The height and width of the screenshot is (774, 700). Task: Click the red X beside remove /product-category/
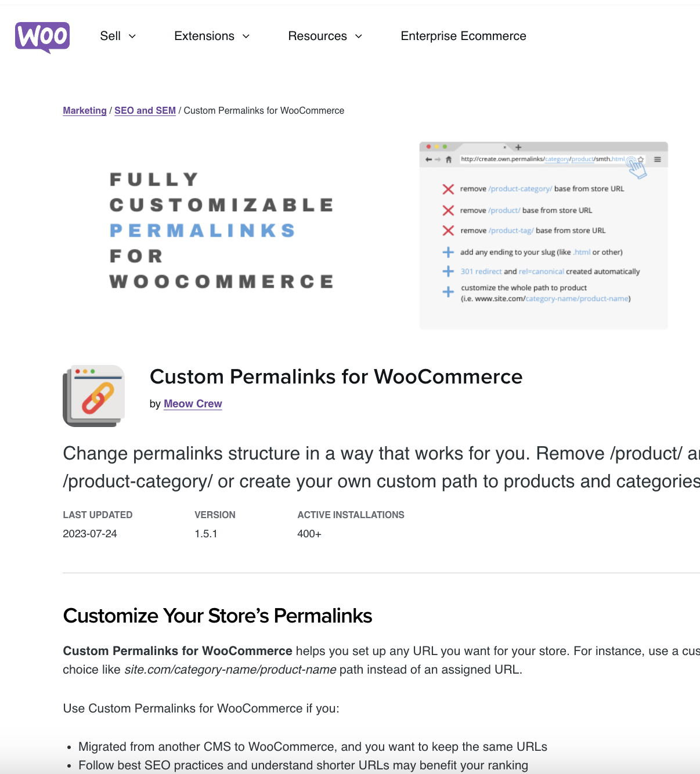[448, 189]
